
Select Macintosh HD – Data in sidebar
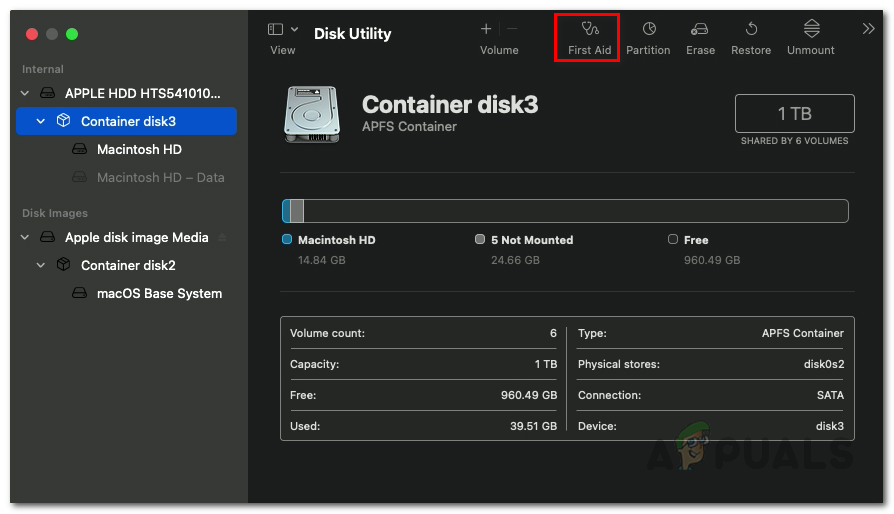point(160,177)
